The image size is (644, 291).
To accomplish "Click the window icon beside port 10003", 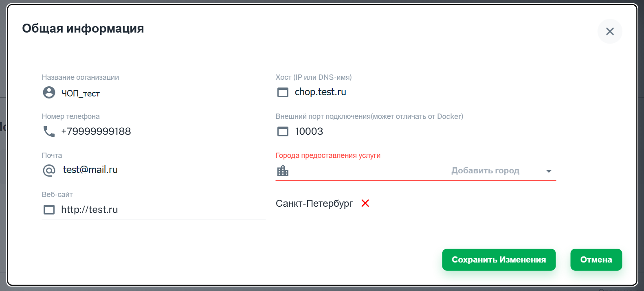I will (x=283, y=131).
